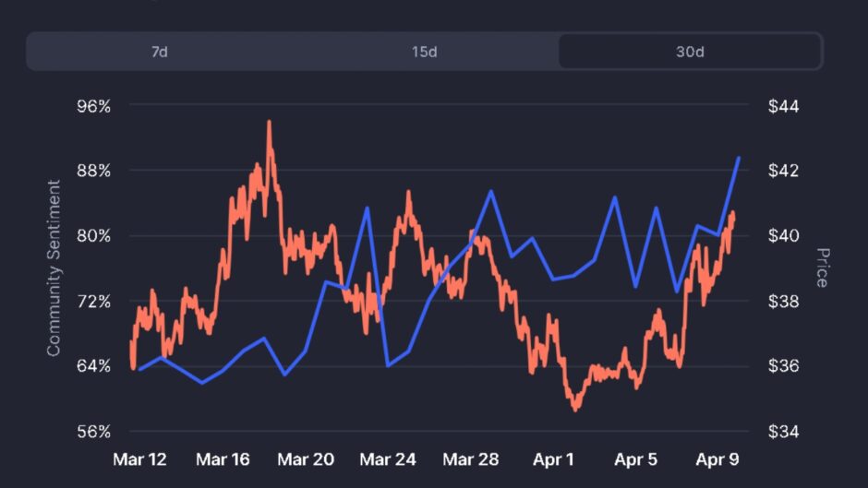Select the Mar 16 date label
Image resolution: width=868 pixels, height=488 pixels.
[x=223, y=458]
